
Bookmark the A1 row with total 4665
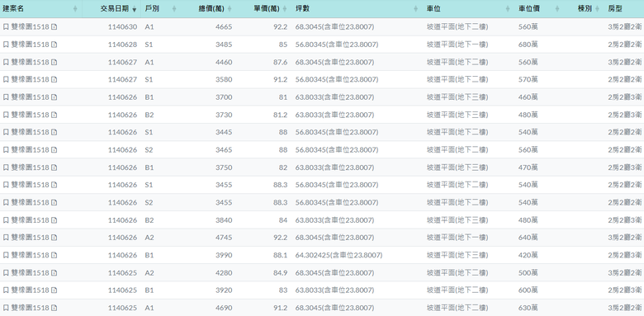point(6,27)
